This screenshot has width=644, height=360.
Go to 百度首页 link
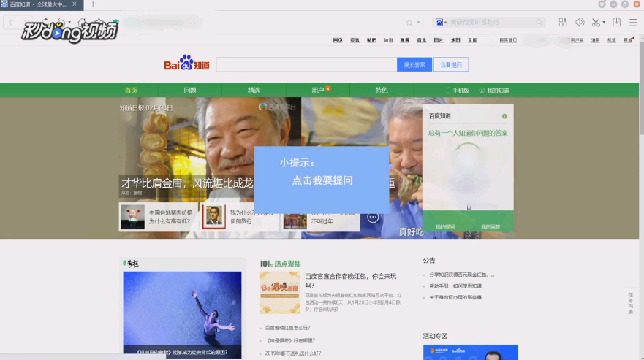pos(508,40)
